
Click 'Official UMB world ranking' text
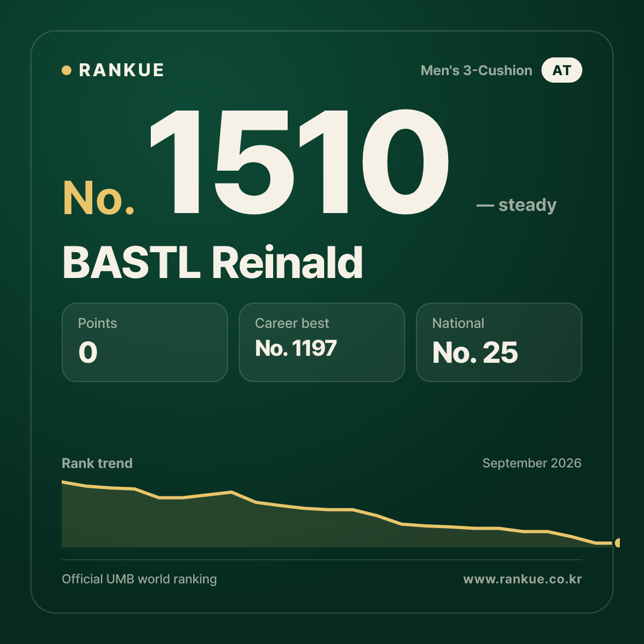(x=140, y=579)
